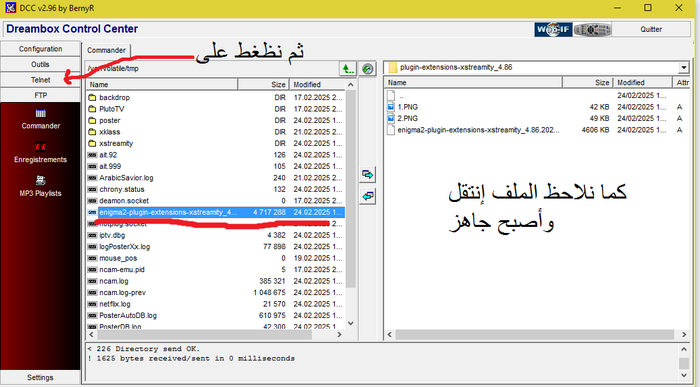Expand the local folder path dropdown
Viewport: 700px width, 387px height.
[683, 68]
